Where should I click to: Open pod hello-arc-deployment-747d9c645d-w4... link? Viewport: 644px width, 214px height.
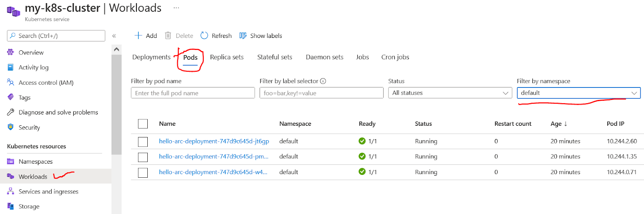213,172
